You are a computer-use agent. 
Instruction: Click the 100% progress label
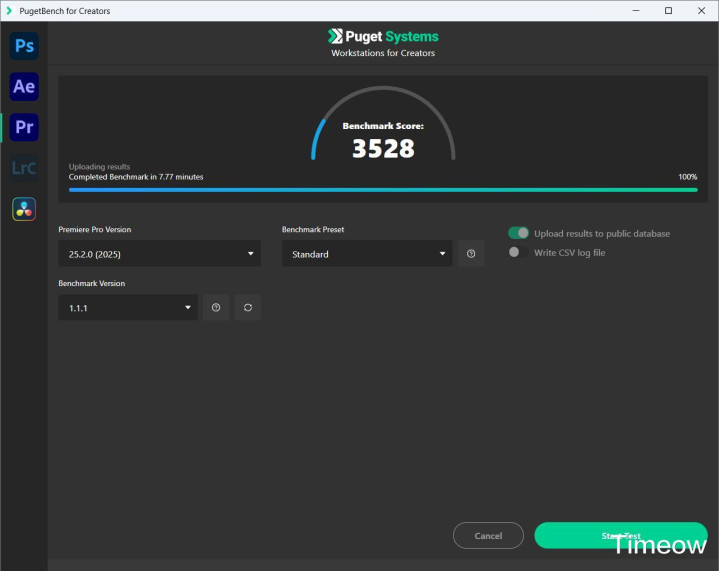[x=688, y=177]
